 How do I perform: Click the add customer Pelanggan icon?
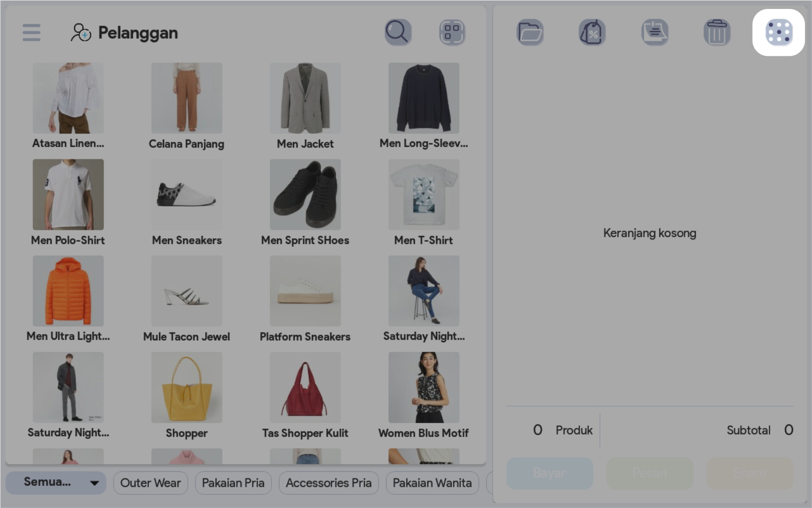coord(81,32)
